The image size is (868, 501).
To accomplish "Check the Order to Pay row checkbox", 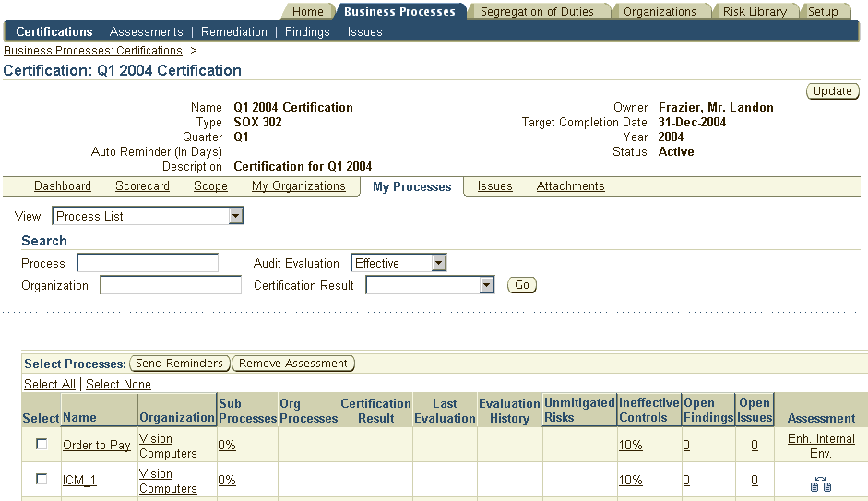I will tap(42, 444).
